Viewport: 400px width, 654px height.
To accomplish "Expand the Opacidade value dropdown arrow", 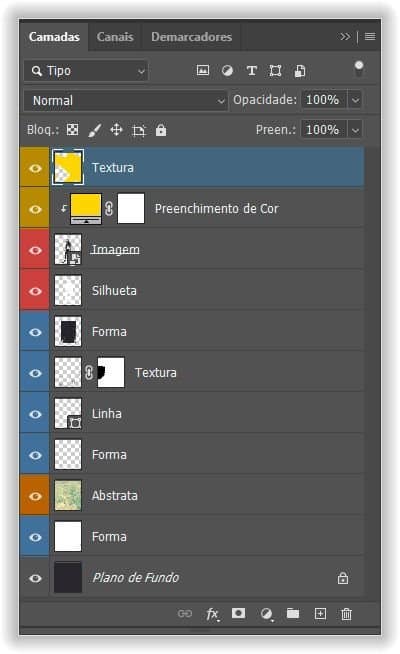I will click(355, 100).
